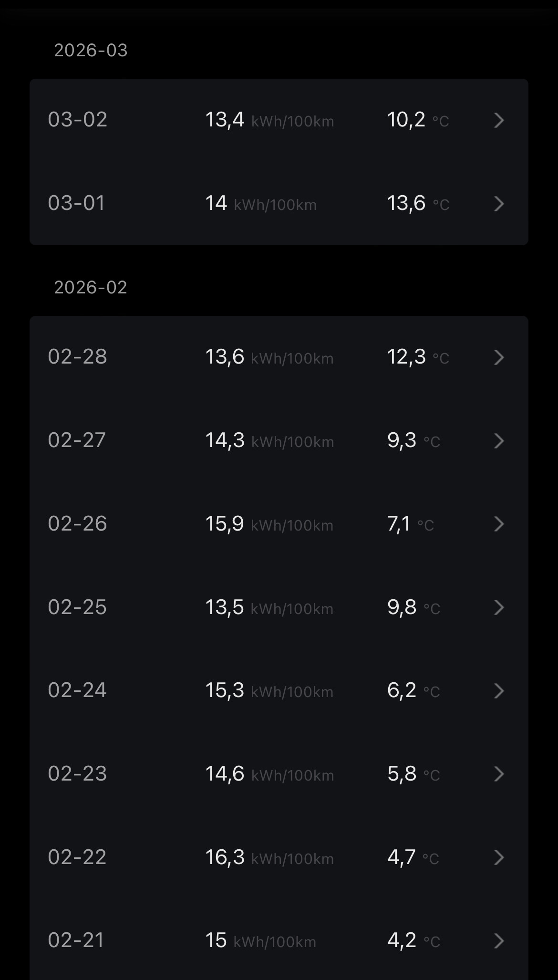This screenshot has height=980, width=558.
Task: Tap the 6,2 °C temperature value
Action: click(x=413, y=690)
